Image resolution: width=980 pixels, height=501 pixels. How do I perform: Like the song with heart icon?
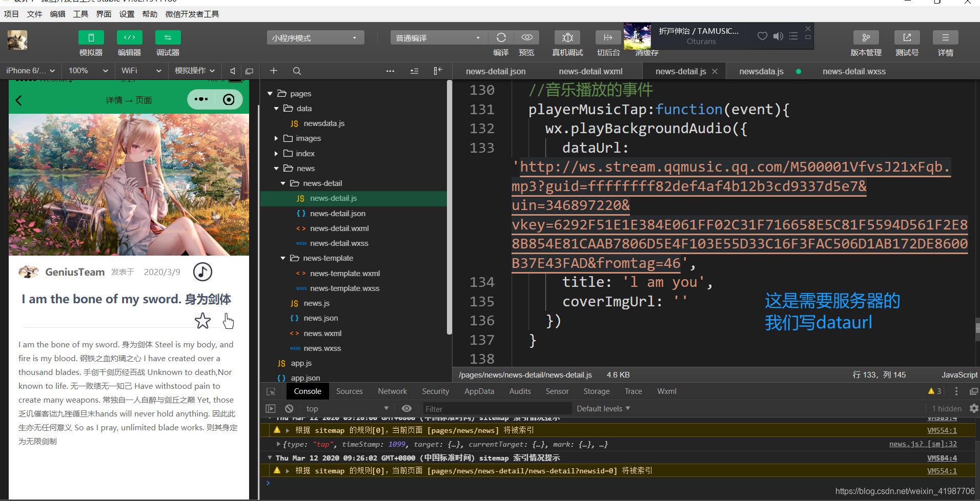click(763, 36)
